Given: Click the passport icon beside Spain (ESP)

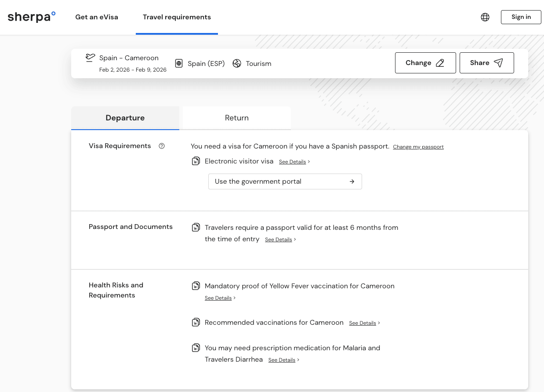Looking at the screenshot, I should tap(179, 63).
